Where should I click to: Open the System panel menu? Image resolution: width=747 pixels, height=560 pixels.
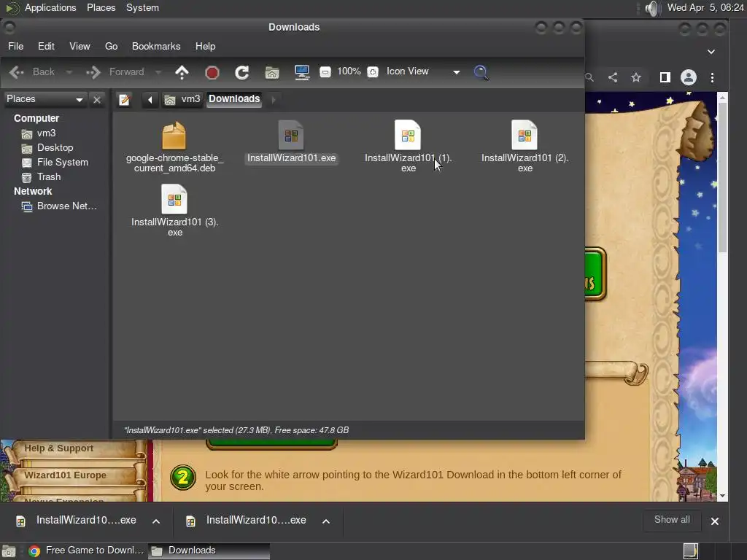pos(142,8)
